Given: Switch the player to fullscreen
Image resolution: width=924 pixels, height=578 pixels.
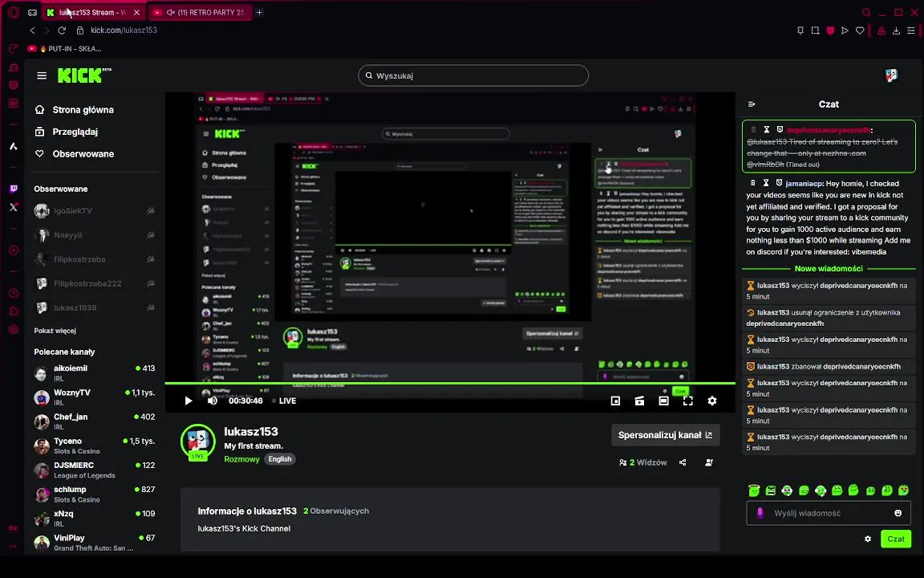Looking at the screenshot, I should [x=687, y=401].
